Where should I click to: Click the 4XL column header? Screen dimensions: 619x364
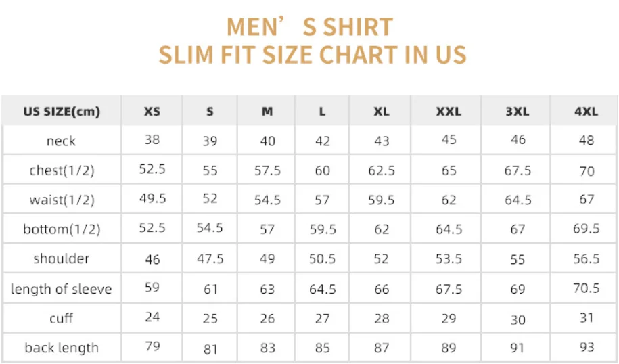[586, 112]
